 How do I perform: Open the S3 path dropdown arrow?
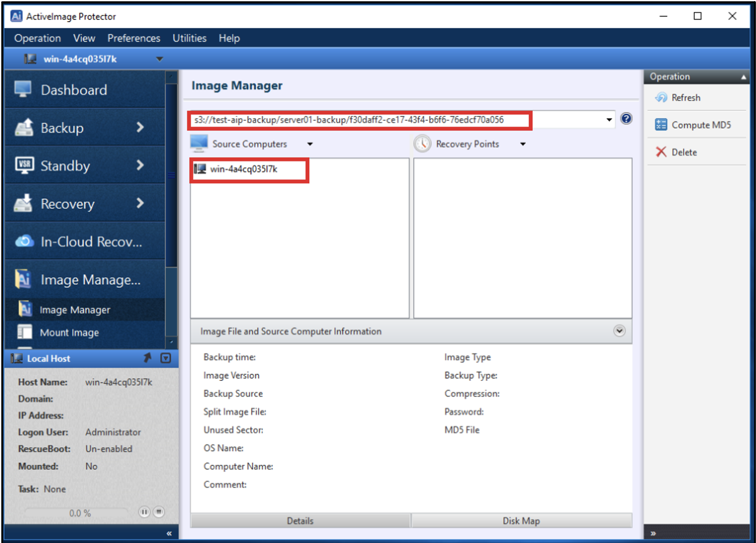pos(609,120)
